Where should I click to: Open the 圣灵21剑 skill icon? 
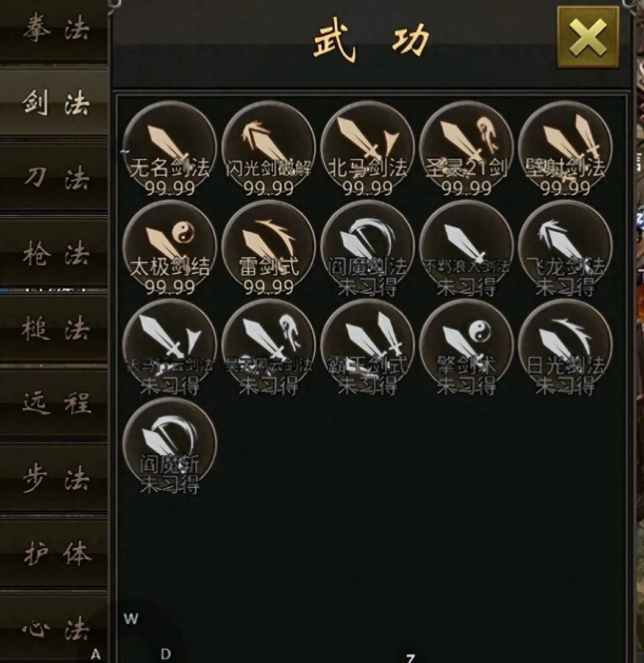[466, 149]
